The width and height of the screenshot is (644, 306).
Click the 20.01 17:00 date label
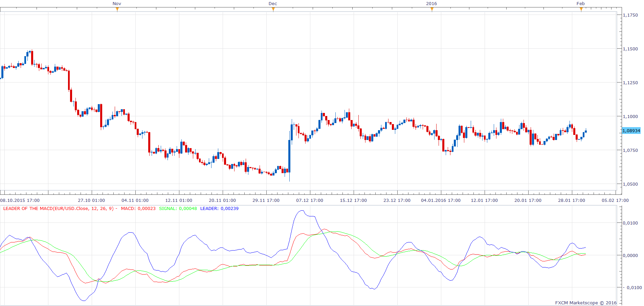click(x=528, y=200)
